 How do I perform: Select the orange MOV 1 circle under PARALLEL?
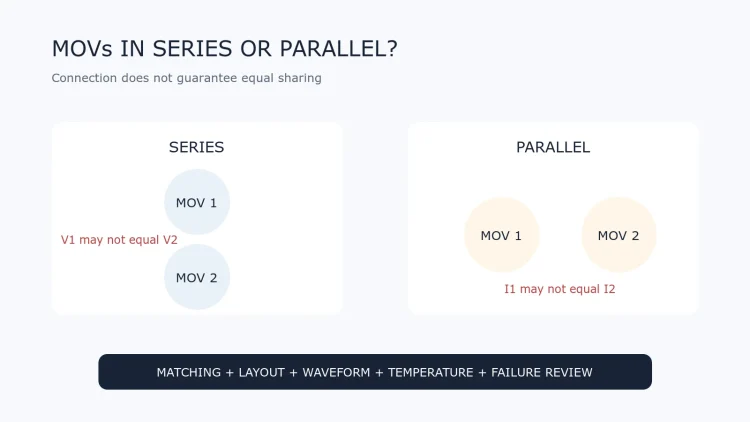[x=501, y=234]
